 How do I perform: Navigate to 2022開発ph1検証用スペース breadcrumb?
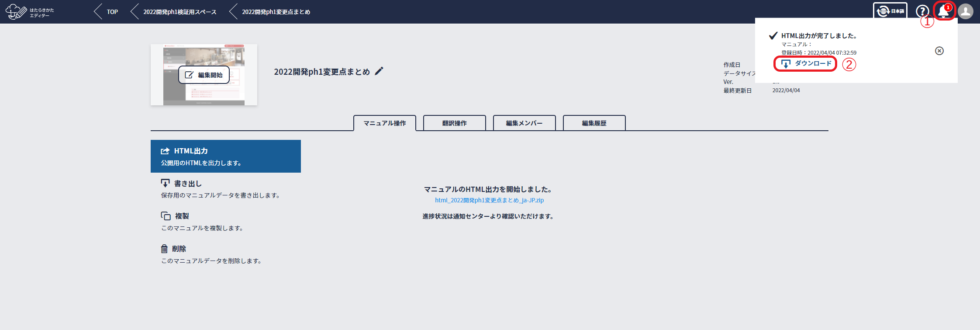(x=179, y=12)
